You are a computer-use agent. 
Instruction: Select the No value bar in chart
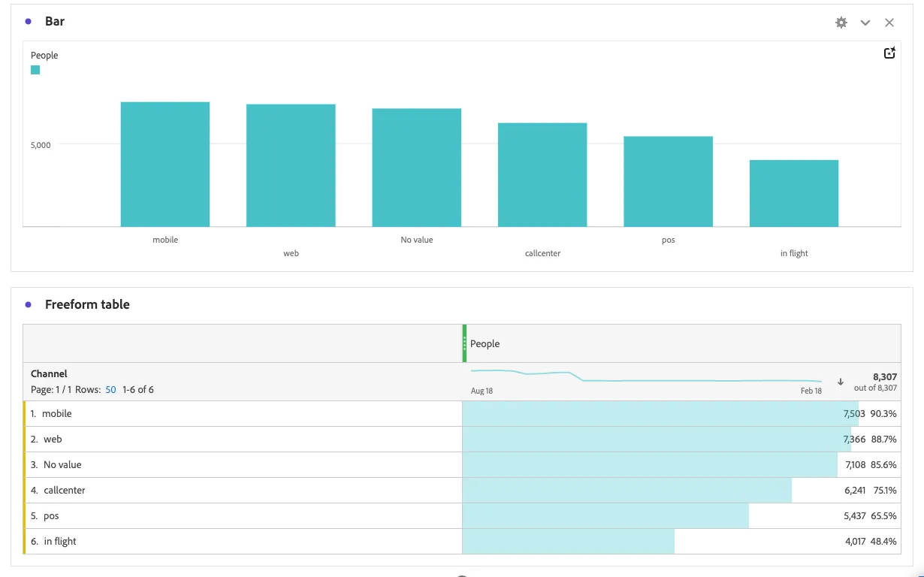417,168
